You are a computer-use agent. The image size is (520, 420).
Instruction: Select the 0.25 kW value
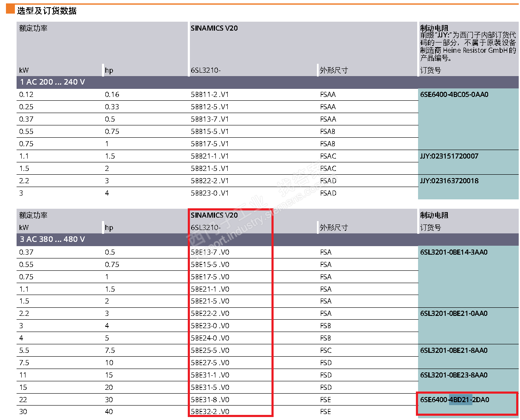pos(26,107)
